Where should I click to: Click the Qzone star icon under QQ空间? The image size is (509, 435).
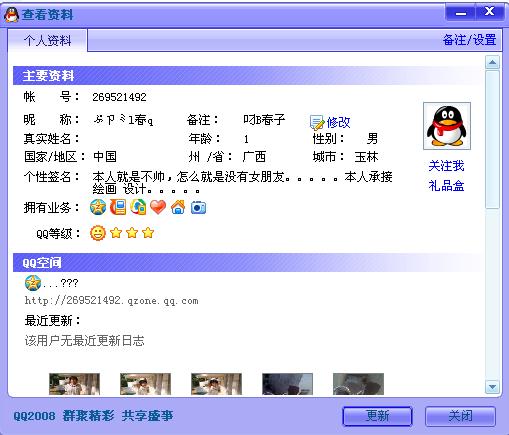[33, 283]
